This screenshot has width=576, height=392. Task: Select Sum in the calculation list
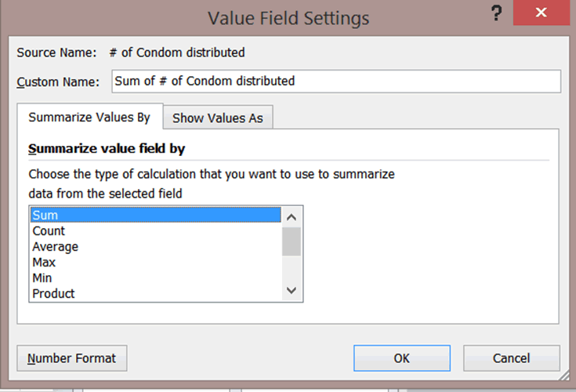[x=156, y=215]
